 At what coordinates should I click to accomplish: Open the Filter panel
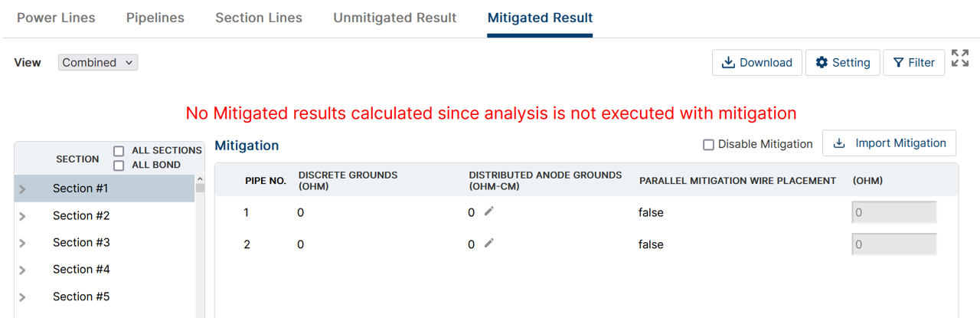click(913, 63)
